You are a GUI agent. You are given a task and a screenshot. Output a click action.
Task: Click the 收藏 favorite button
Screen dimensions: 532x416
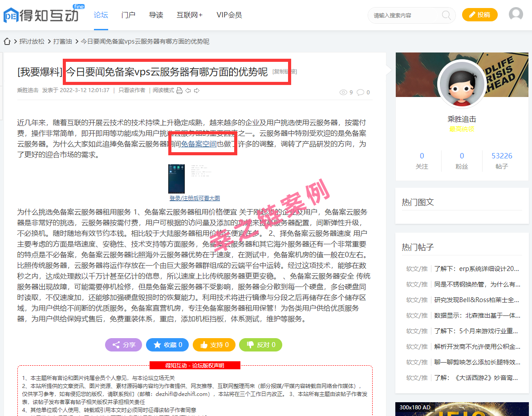coord(167,345)
